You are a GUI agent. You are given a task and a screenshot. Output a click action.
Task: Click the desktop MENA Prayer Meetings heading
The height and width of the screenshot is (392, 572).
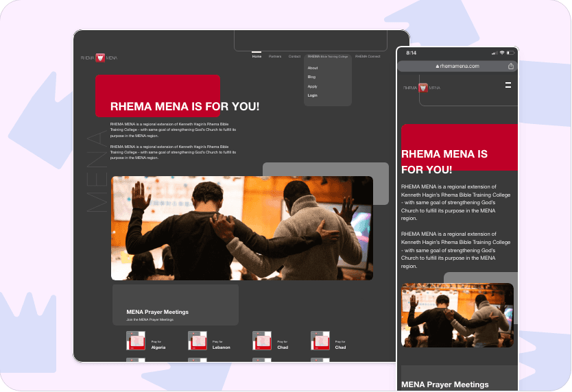point(157,312)
